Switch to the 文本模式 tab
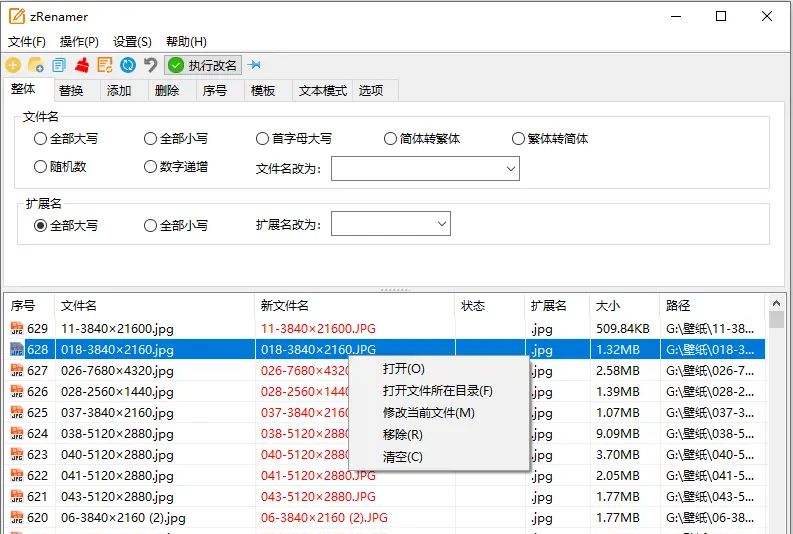793x534 pixels. tap(323, 91)
